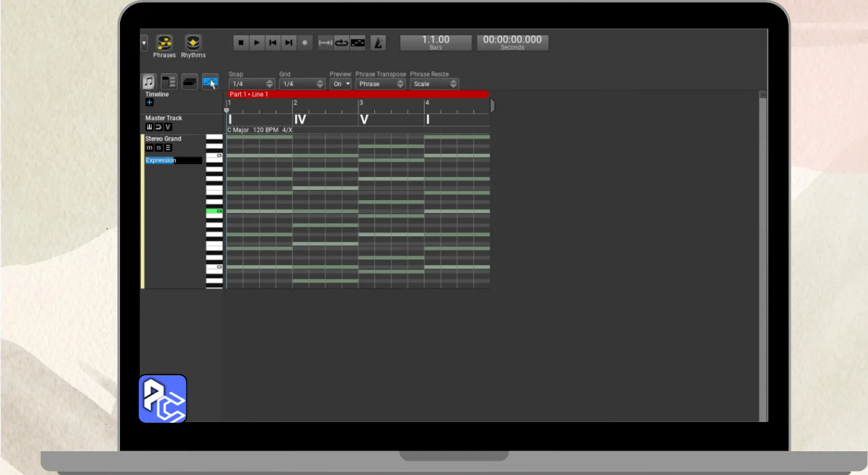
Task: Open the Phrases browser
Action: pos(164,47)
